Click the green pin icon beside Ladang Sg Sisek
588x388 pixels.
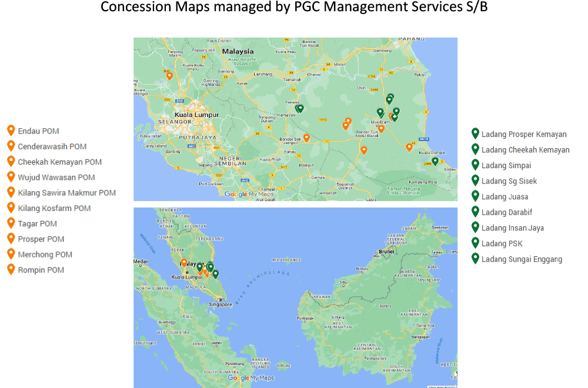475,180
